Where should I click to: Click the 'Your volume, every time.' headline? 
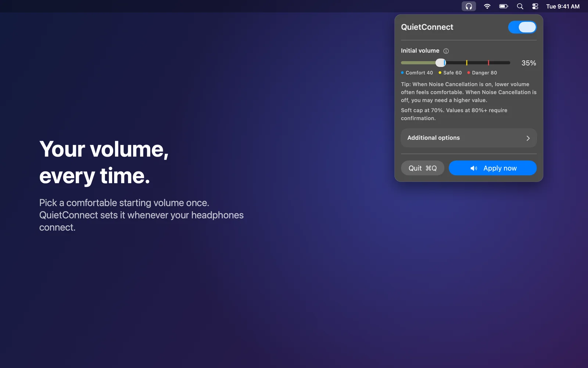[x=104, y=162]
